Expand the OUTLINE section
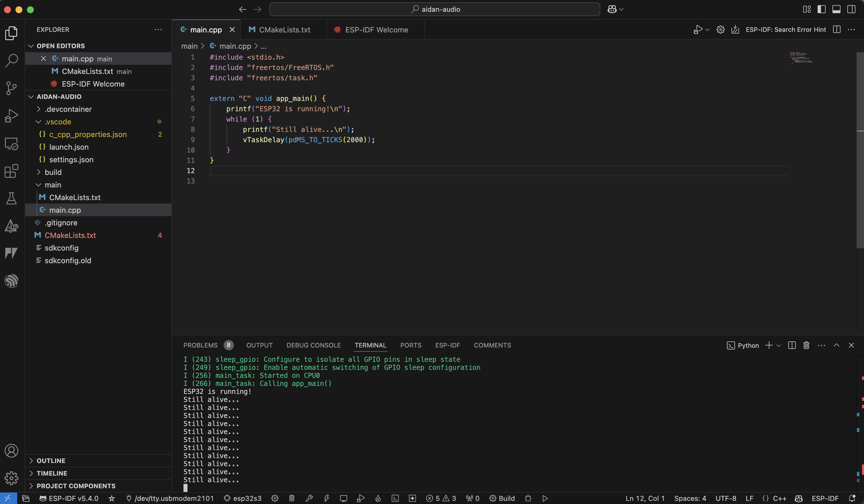Viewport: 864px width, 504px height. [x=51, y=460]
